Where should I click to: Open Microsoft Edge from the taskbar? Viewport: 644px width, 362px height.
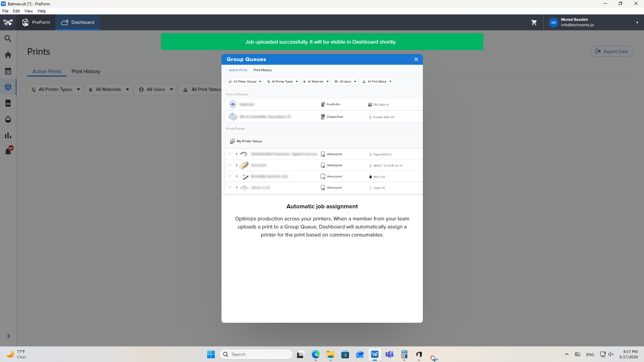tap(315, 355)
